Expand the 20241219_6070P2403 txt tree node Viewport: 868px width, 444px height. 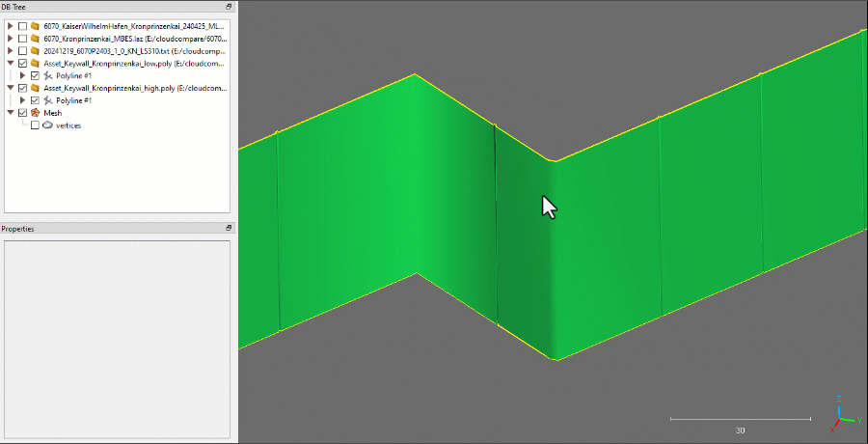pos(10,51)
